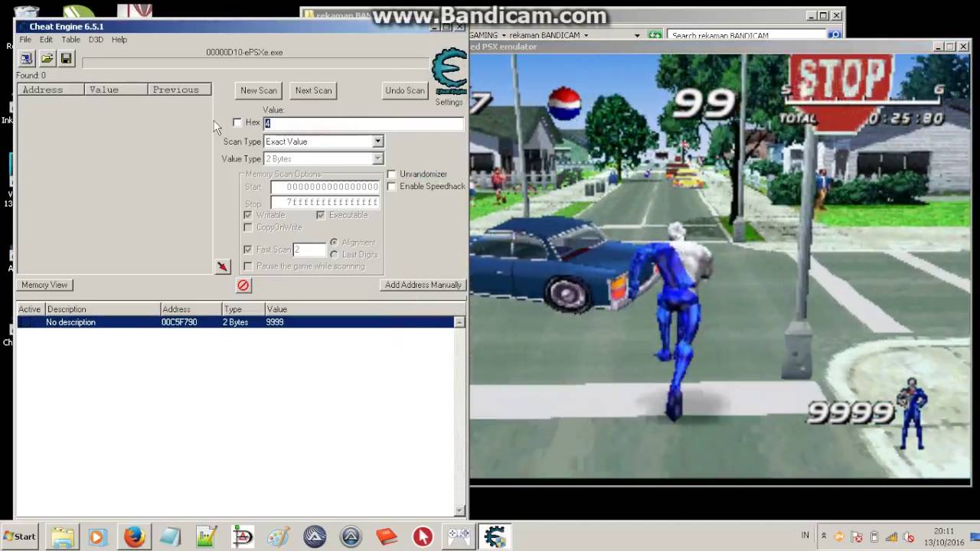Open the Edit menu
The height and width of the screenshot is (551, 980).
46,39
